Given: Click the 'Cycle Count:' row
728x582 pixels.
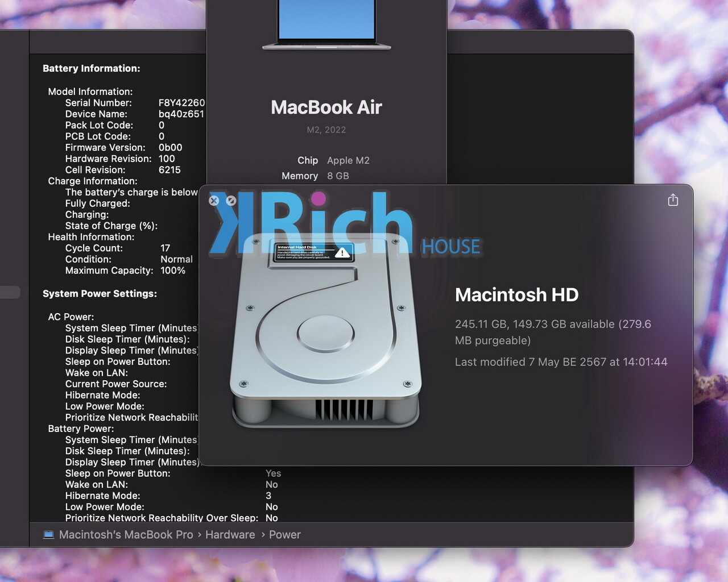Looking at the screenshot, I should [x=118, y=248].
